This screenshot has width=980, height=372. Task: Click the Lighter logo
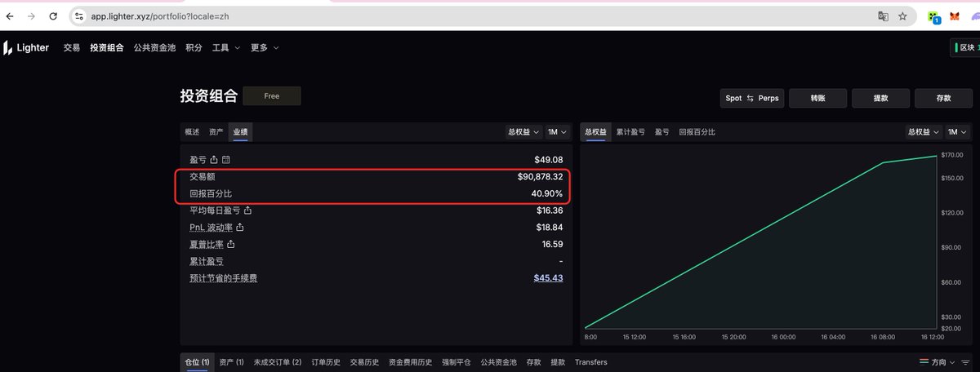pyautogui.click(x=26, y=48)
